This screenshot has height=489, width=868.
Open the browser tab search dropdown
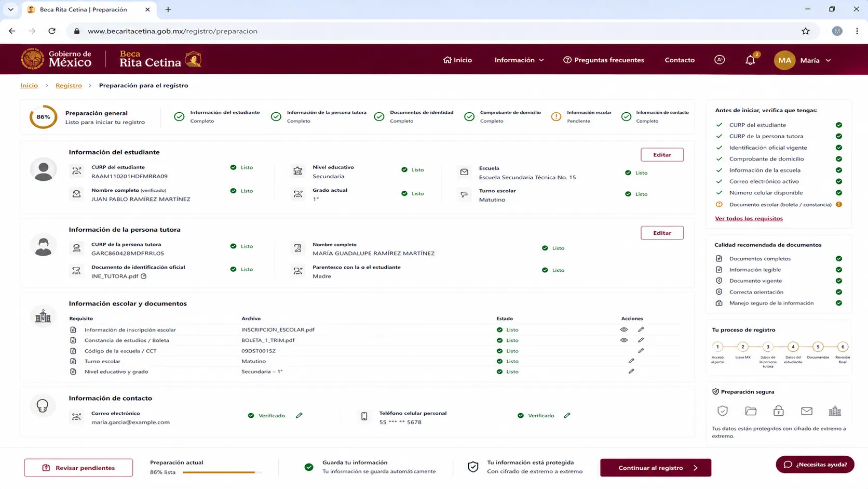(10, 9)
